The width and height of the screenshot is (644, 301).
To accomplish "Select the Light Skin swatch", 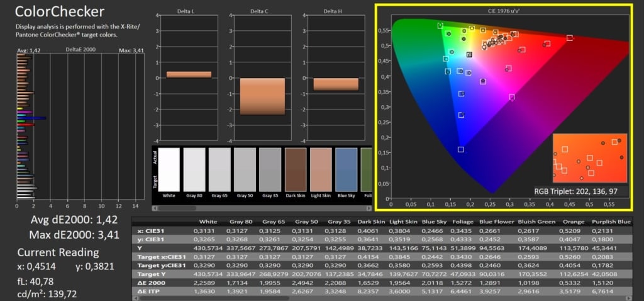I will tap(321, 170).
